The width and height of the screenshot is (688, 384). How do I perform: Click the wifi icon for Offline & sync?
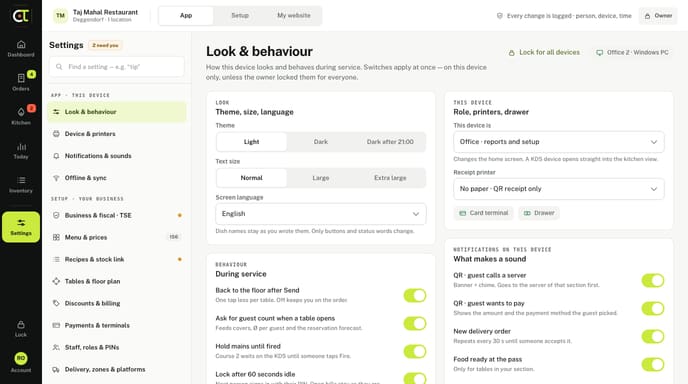point(56,178)
